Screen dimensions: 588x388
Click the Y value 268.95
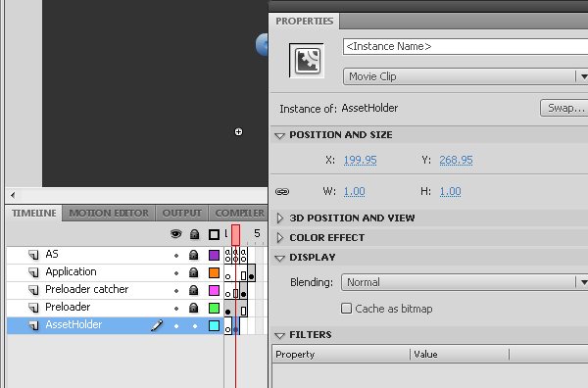456,160
